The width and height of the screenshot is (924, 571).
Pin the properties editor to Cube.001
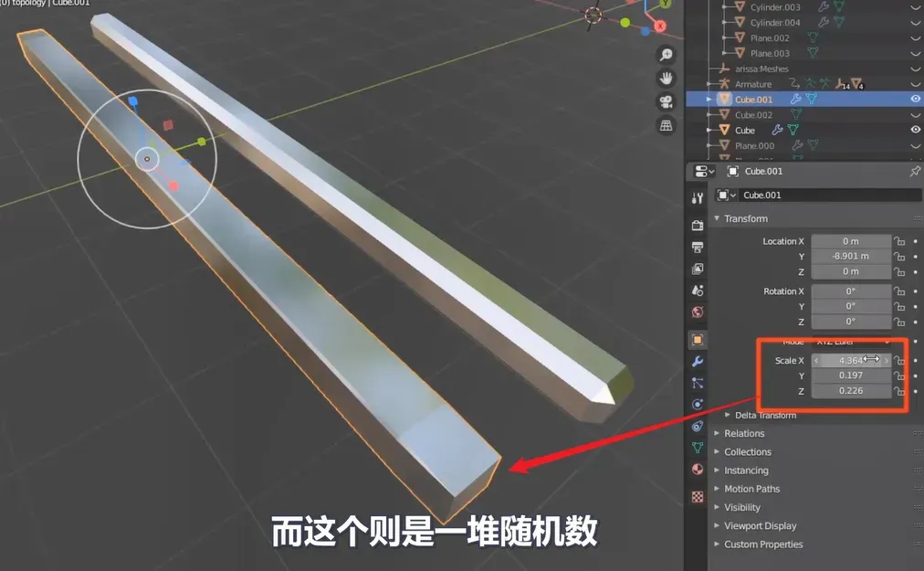(915, 171)
